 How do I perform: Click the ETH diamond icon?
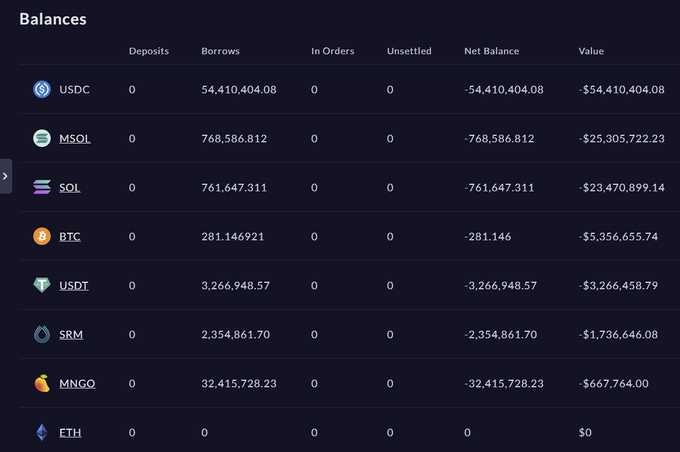[x=42, y=432]
